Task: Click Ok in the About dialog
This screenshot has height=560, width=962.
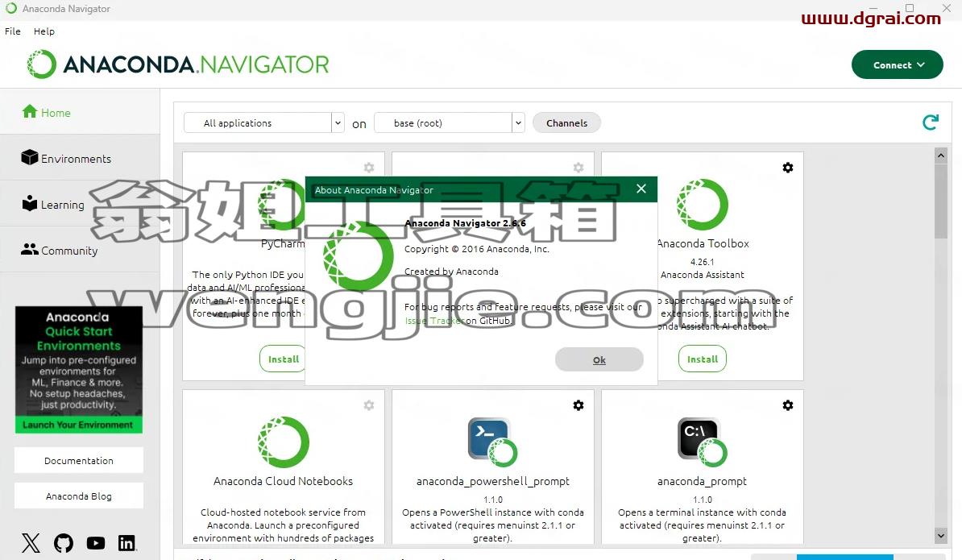Action: click(x=599, y=360)
